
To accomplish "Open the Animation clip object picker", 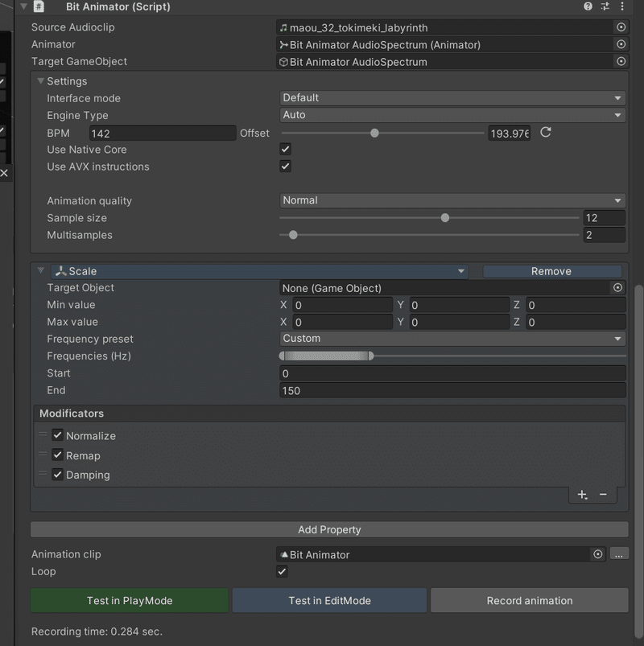I will coord(597,554).
